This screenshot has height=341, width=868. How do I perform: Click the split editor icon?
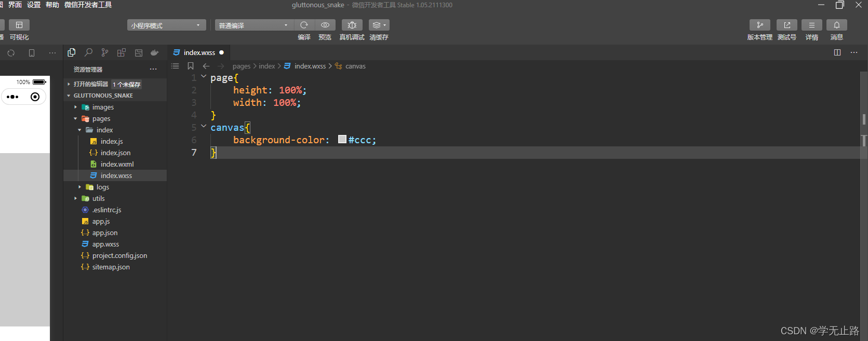837,52
